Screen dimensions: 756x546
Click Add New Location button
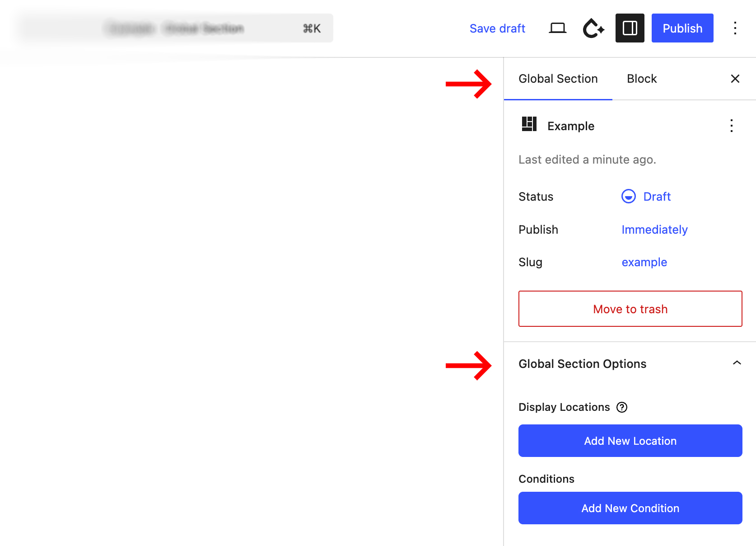click(x=630, y=441)
